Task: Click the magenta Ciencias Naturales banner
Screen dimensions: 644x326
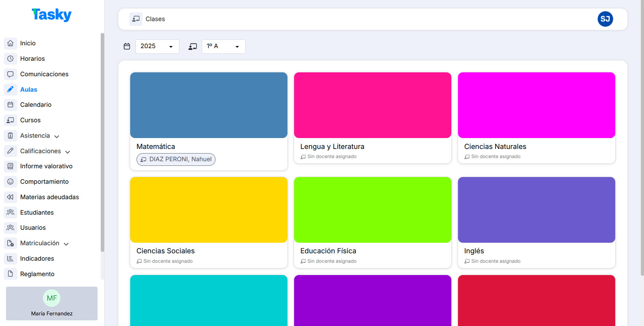Action: point(537,105)
